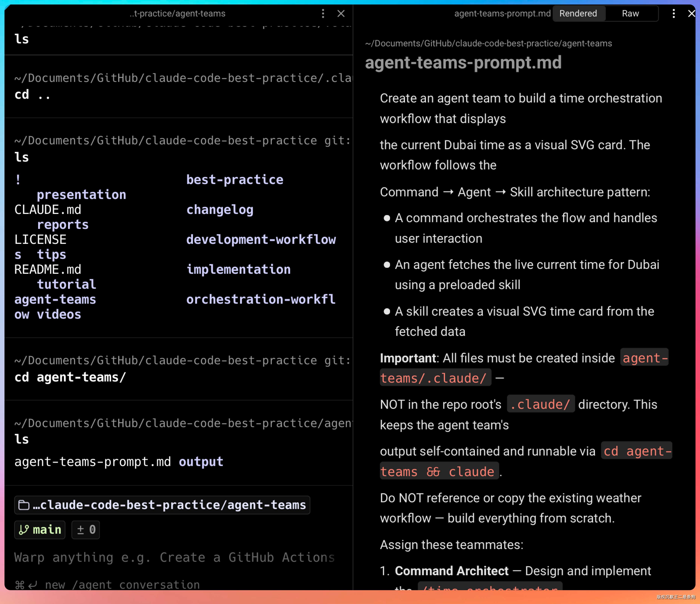
Task: Click the git branch icon beside main
Action: point(24,530)
